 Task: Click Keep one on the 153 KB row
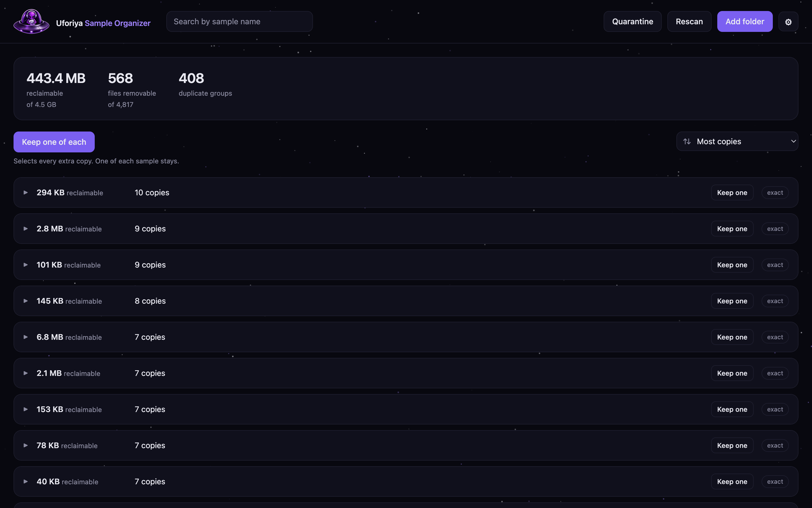732,409
